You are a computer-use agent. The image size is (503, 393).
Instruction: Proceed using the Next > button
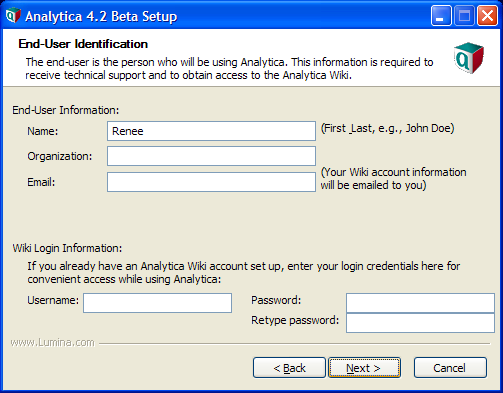[x=364, y=368]
